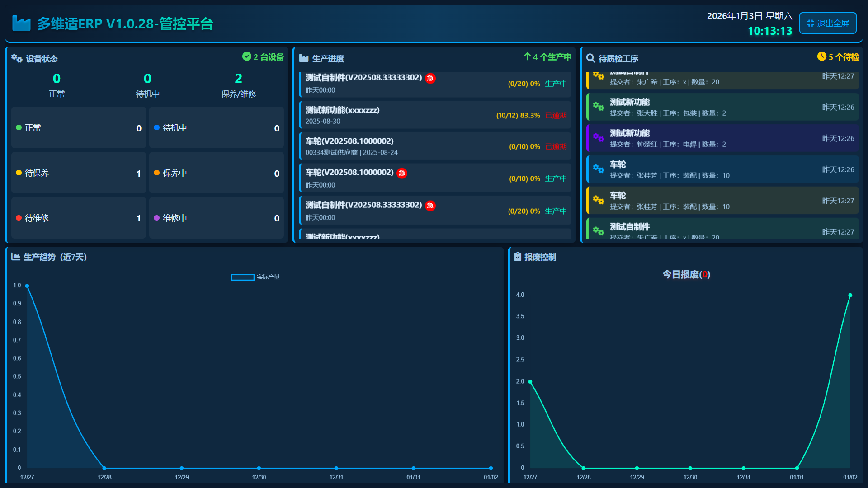Image resolution: width=868 pixels, height=488 pixels.
Task: Click the 生产趋势 chart icon
Action: 16,257
